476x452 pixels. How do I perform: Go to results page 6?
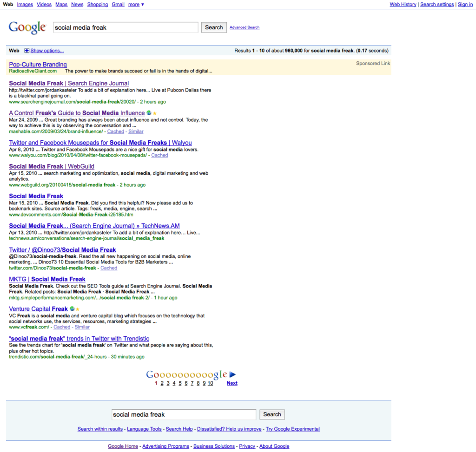pos(186,383)
